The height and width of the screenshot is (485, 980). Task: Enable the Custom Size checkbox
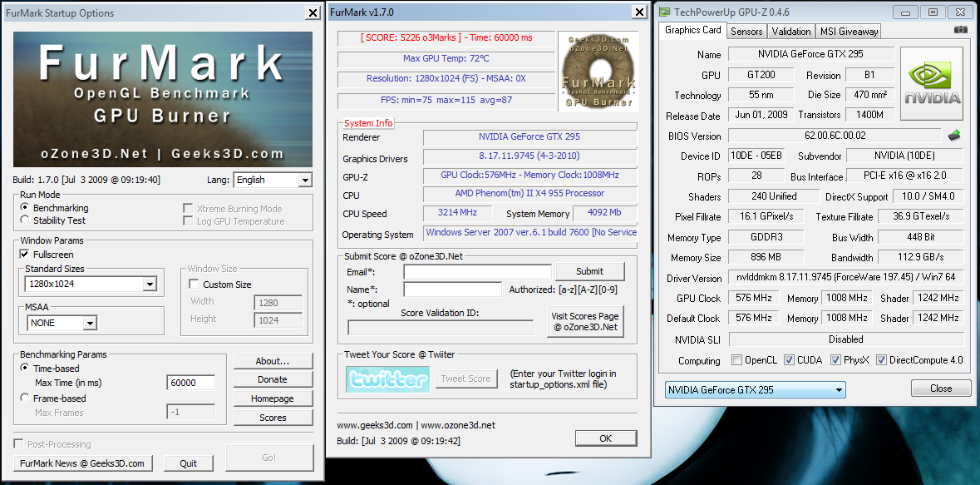(x=194, y=285)
